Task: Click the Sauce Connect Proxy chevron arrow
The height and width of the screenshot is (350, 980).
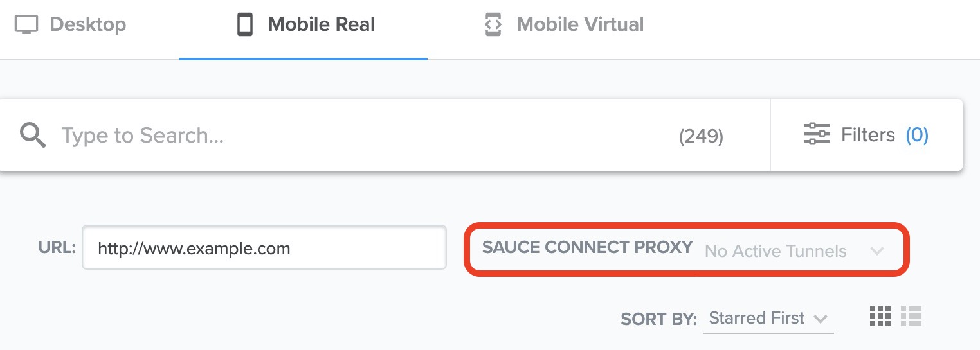Action: (x=877, y=250)
